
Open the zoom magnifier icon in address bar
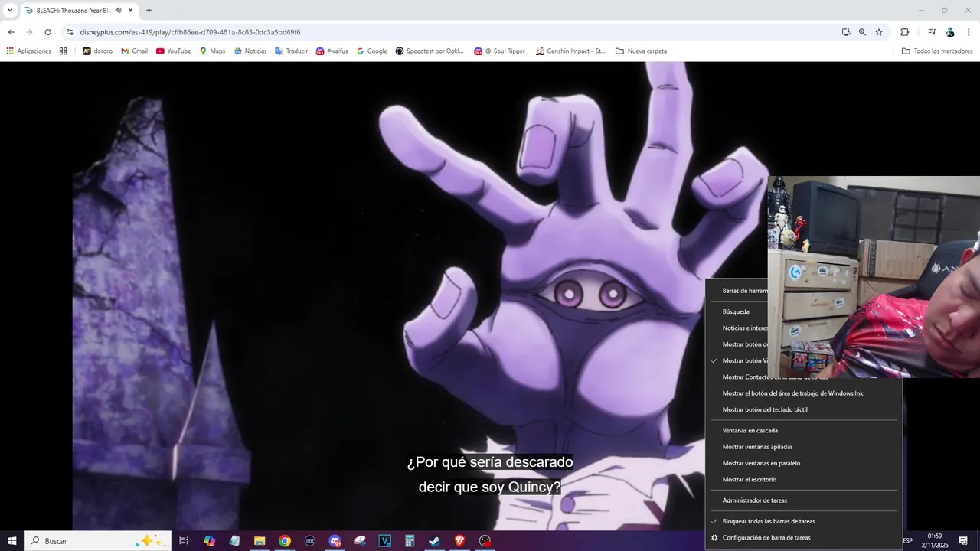862,32
